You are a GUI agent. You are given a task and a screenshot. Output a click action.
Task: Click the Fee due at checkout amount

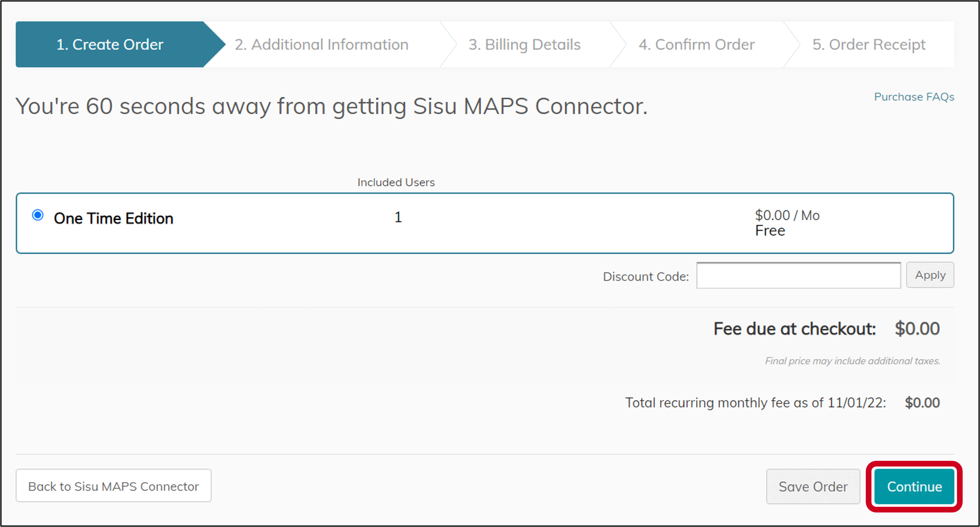coord(917,329)
